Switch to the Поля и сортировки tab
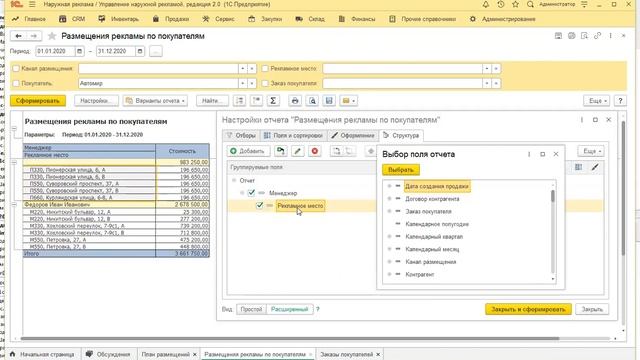The height and width of the screenshot is (360, 640). click(293, 136)
